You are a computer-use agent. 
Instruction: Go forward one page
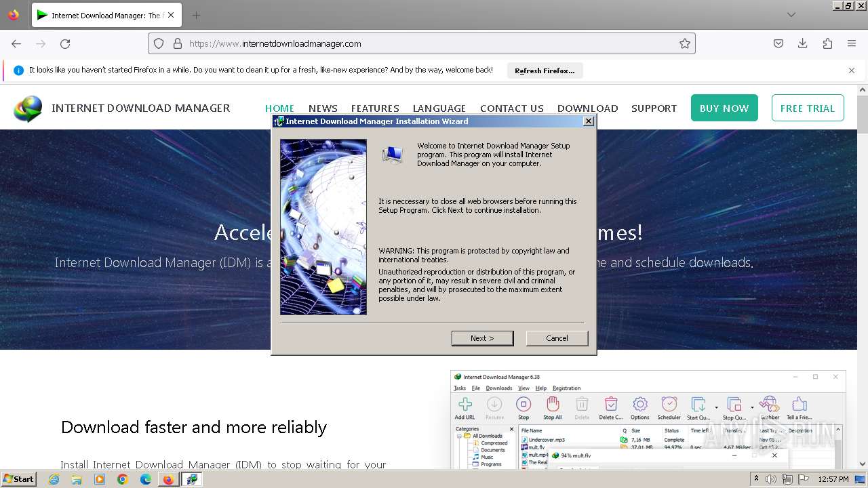(x=41, y=43)
